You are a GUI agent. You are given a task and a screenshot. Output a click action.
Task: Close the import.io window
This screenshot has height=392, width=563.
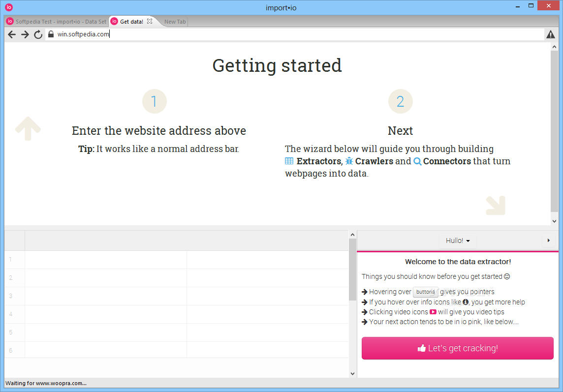tap(548, 6)
